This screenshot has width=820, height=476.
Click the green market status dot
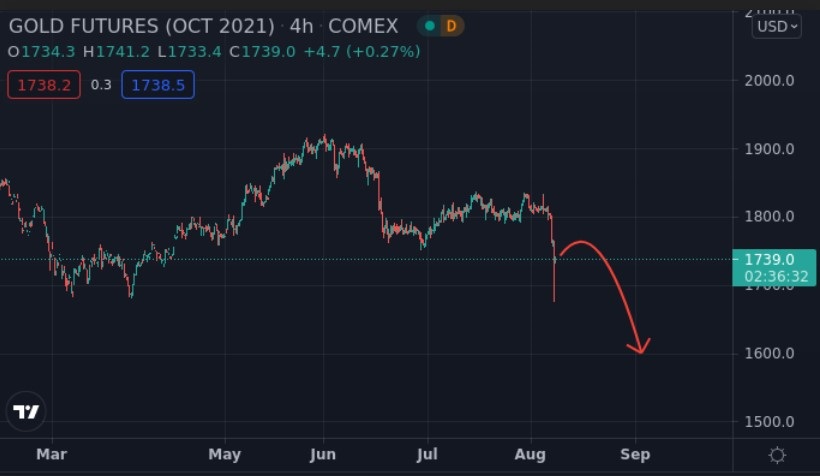point(430,26)
